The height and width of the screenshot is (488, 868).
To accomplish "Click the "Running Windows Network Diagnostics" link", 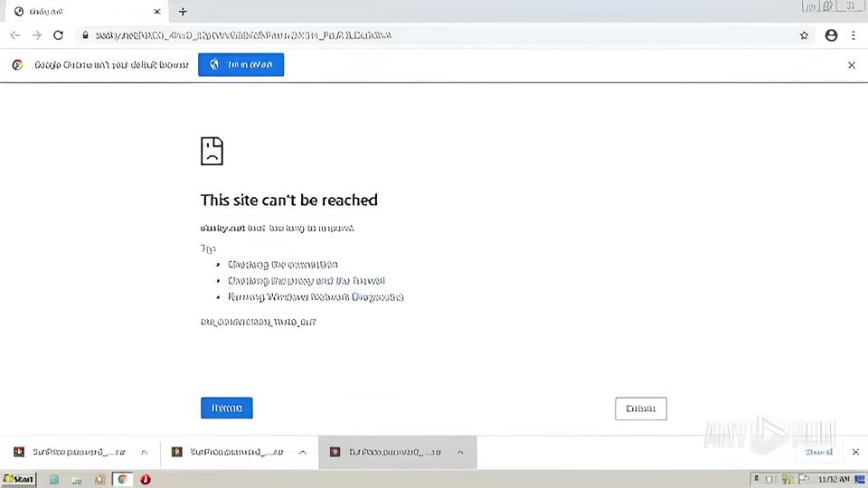I will click(x=316, y=297).
